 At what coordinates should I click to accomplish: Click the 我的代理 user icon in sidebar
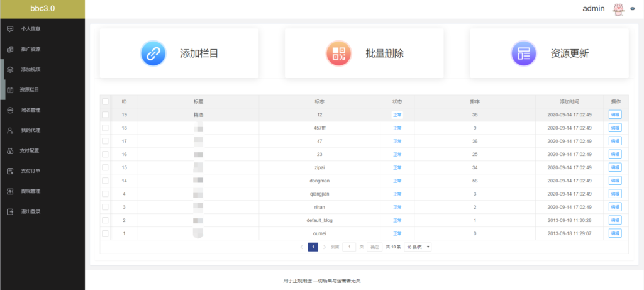(x=10, y=131)
